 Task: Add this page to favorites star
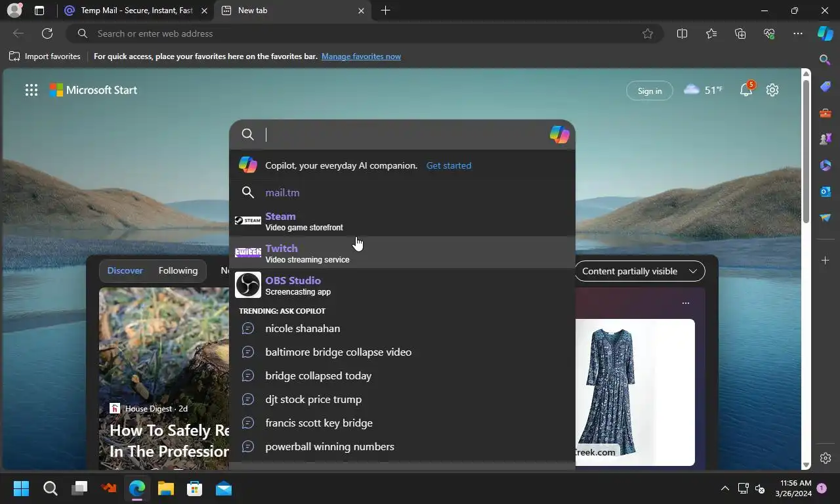(648, 33)
